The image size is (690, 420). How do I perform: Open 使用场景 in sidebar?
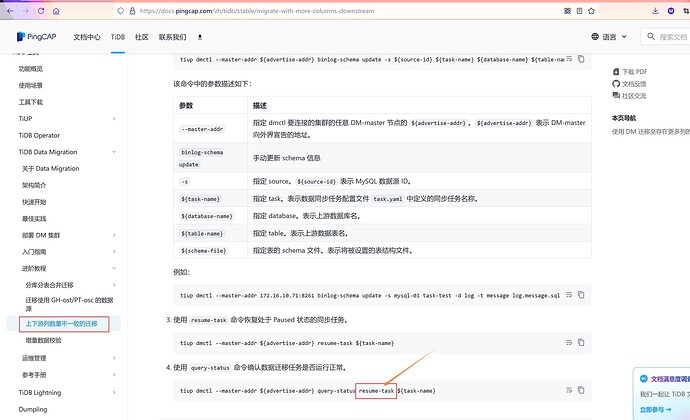click(30, 85)
